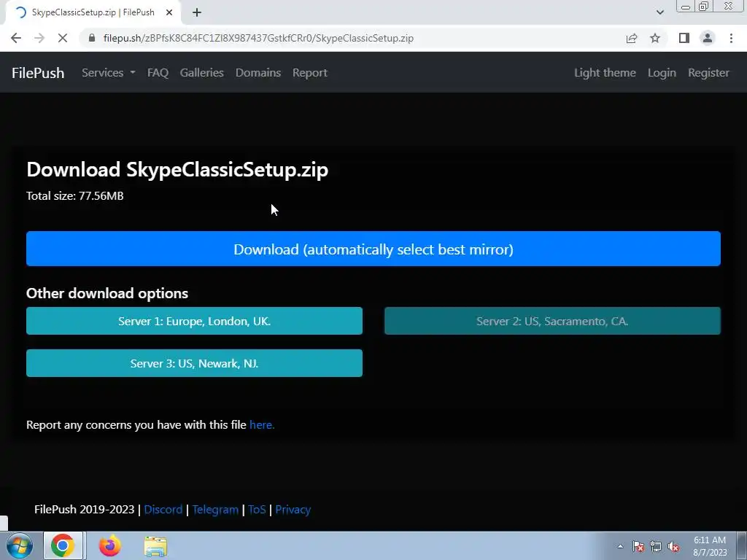Screen dimensions: 747x560
Task: Launch Firefox from the taskbar
Action: pyautogui.click(x=109, y=545)
